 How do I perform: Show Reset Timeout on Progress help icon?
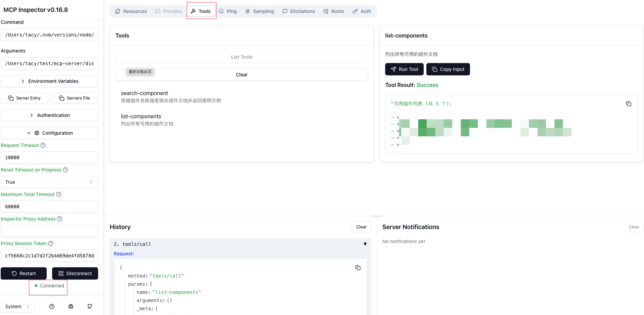(x=65, y=170)
